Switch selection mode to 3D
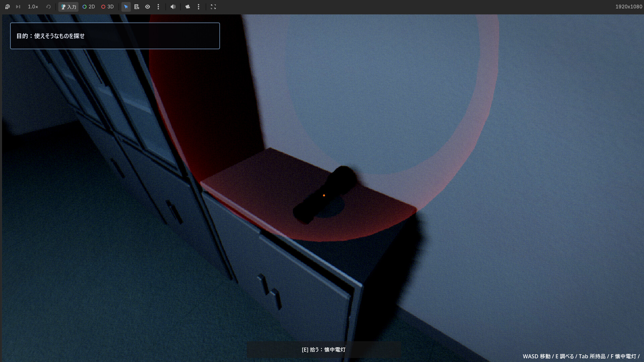Image resolution: width=644 pixels, height=362 pixels. pos(107,7)
